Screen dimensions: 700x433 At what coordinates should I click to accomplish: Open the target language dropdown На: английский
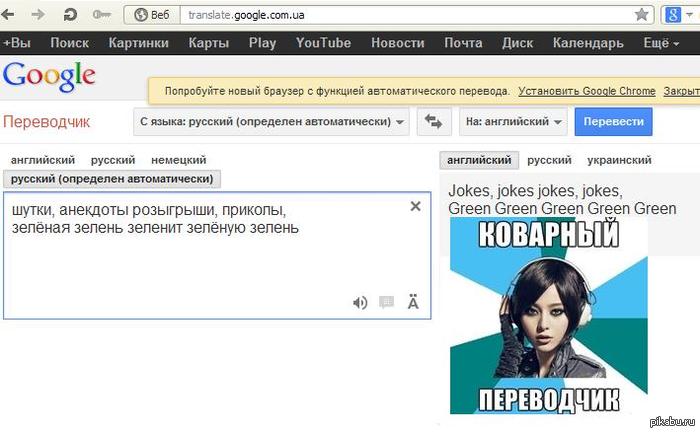point(513,121)
